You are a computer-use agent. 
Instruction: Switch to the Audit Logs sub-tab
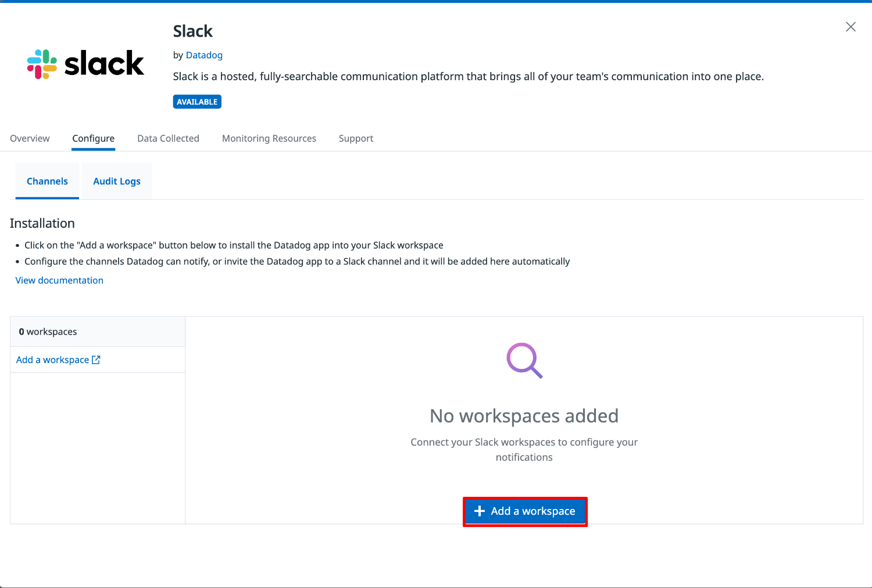pos(117,181)
